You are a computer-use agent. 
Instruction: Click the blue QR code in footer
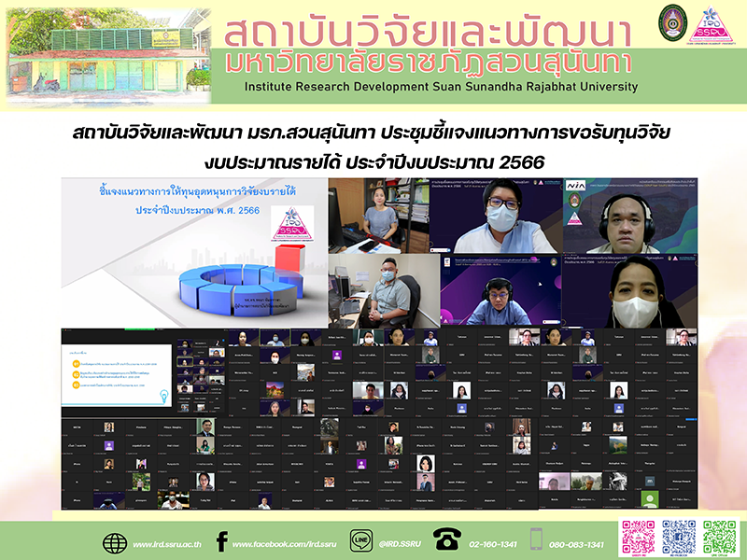coord(679,537)
